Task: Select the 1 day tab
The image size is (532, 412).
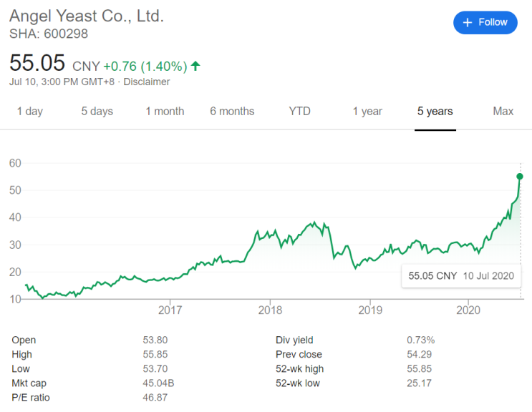Action: [x=29, y=111]
